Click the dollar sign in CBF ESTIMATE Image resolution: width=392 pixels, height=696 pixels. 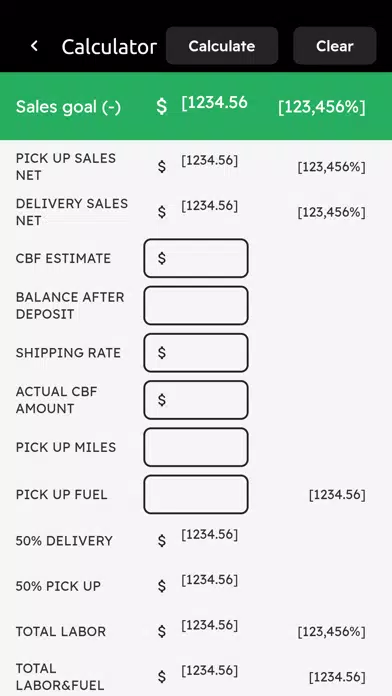(x=162, y=258)
